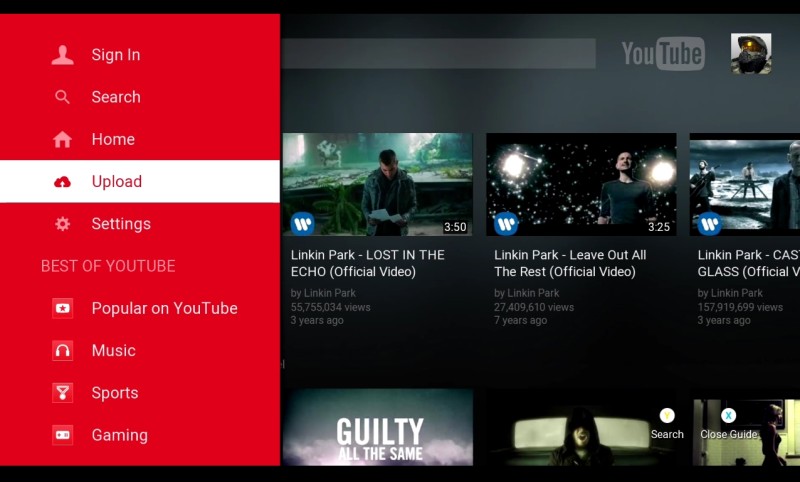Click the Close Guide X button hint

(x=728, y=425)
